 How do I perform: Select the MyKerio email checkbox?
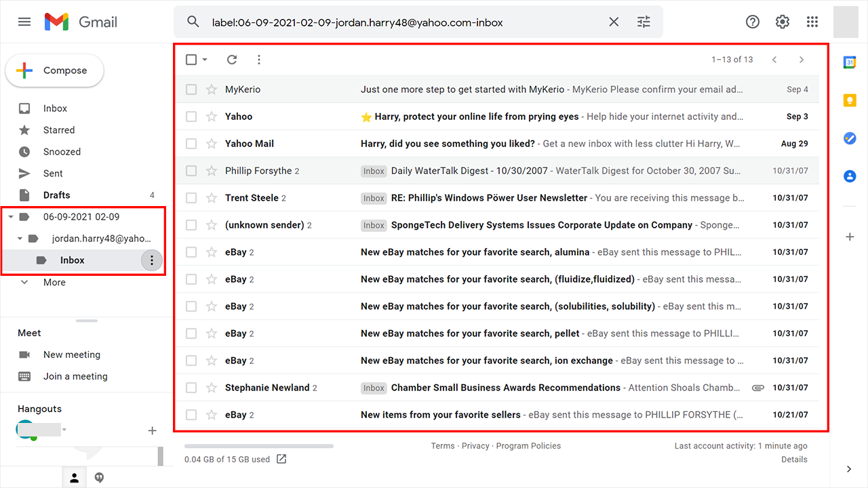(x=191, y=89)
